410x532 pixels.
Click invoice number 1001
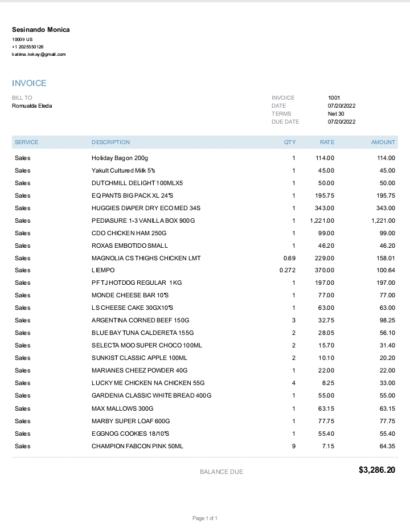pyautogui.click(x=334, y=98)
